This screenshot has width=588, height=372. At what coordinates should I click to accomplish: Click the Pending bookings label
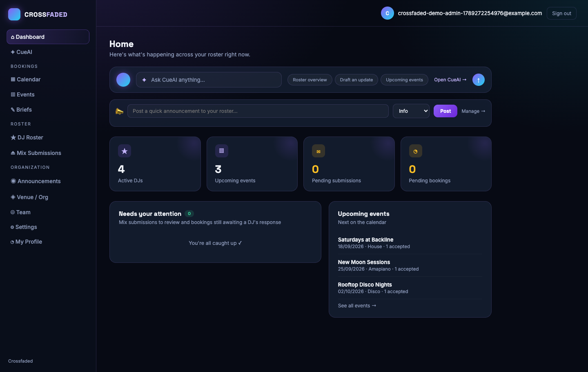click(x=430, y=181)
